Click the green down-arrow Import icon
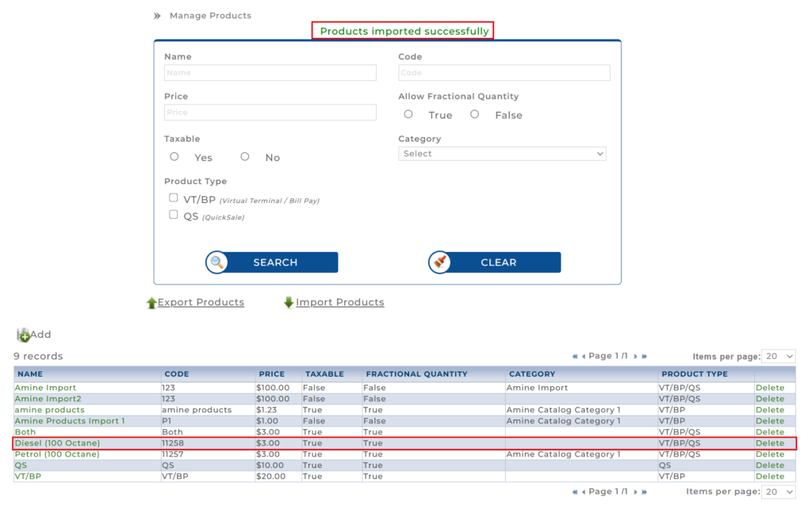Screen dimensions: 812x509 coord(289,303)
